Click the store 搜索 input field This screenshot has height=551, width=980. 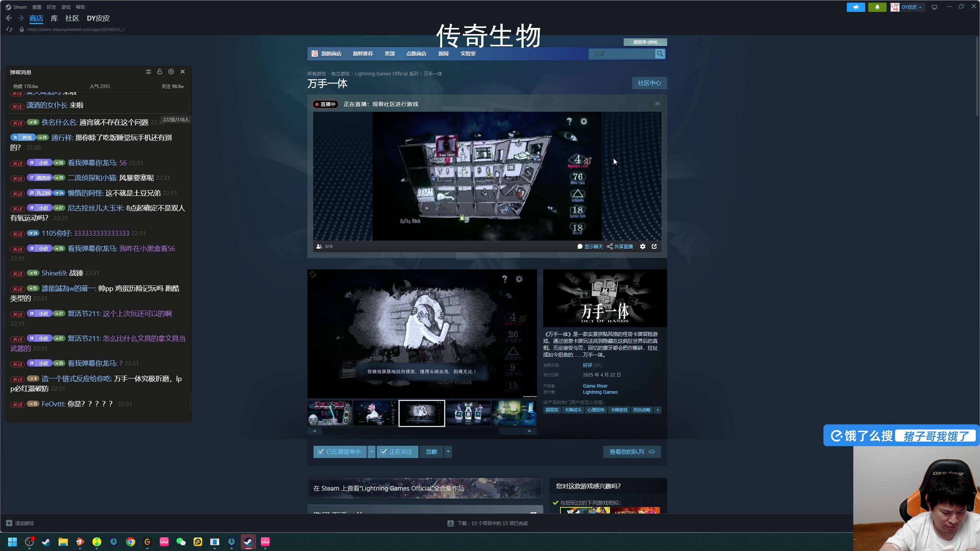(x=622, y=54)
